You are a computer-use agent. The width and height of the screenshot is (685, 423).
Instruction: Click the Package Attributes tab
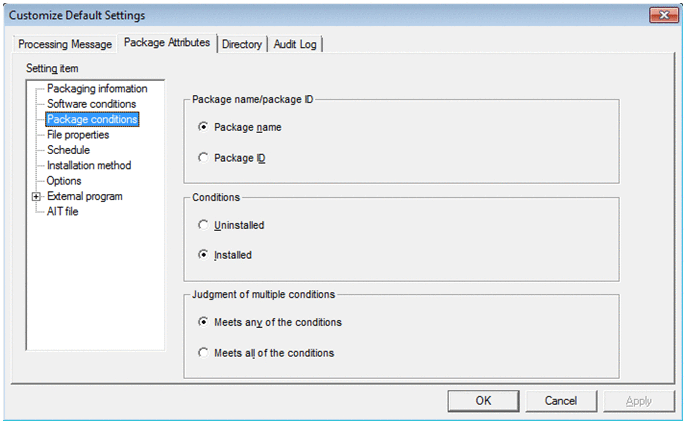coord(167,43)
